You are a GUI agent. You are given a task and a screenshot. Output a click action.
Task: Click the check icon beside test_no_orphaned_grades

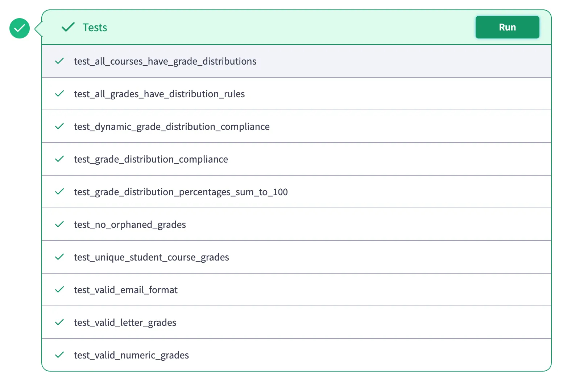(59, 224)
